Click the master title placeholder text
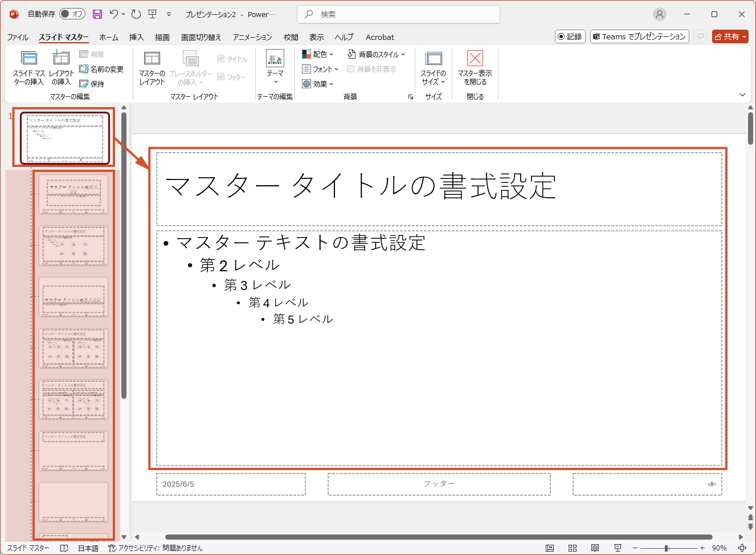 pyautogui.click(x=361, y=186)
